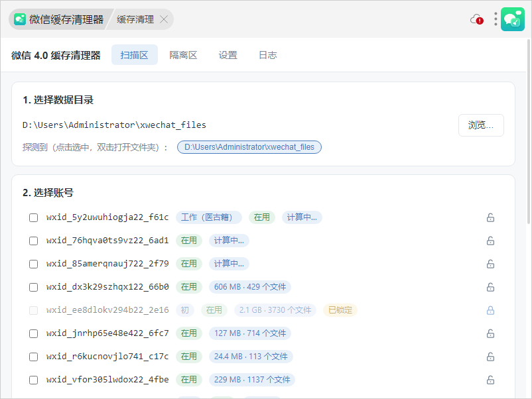Click the 工作（医古籍） tag
Viewport: 532px width, 399px height.
(x=208, y=217)
